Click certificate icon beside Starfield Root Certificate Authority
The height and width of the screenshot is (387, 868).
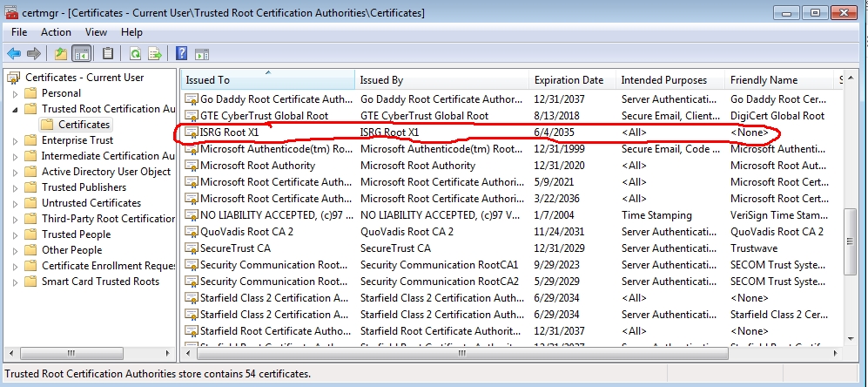[192, 331]
